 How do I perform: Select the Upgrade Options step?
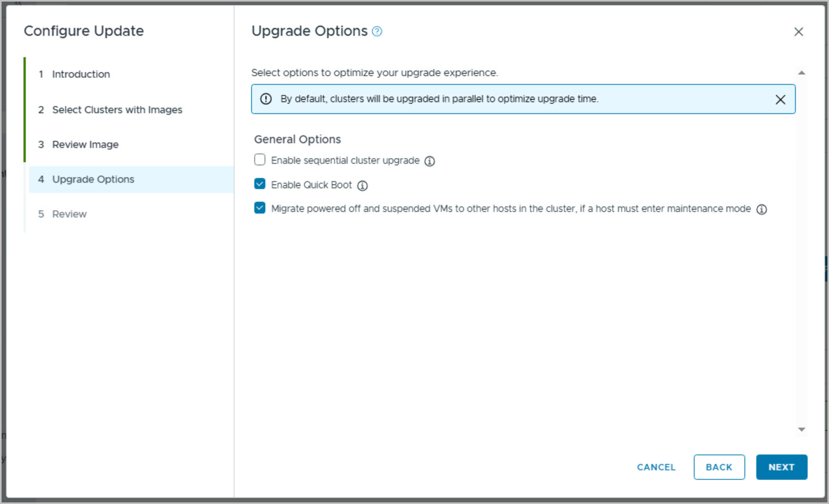(x=93, y=179)
